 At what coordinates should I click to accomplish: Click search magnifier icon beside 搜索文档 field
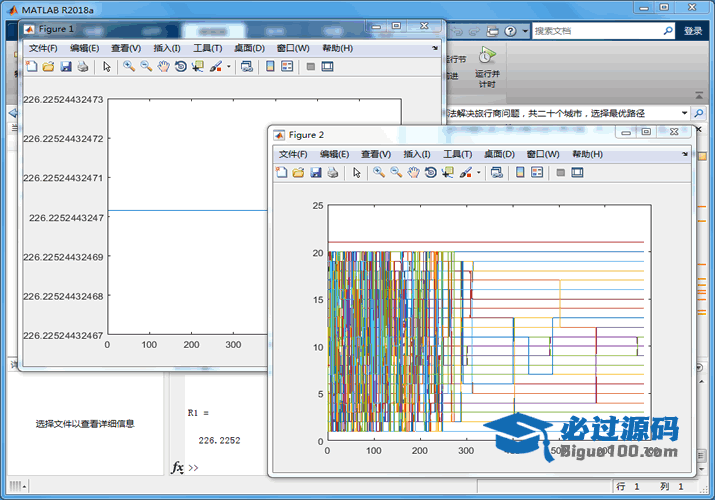tap(668, 31)
